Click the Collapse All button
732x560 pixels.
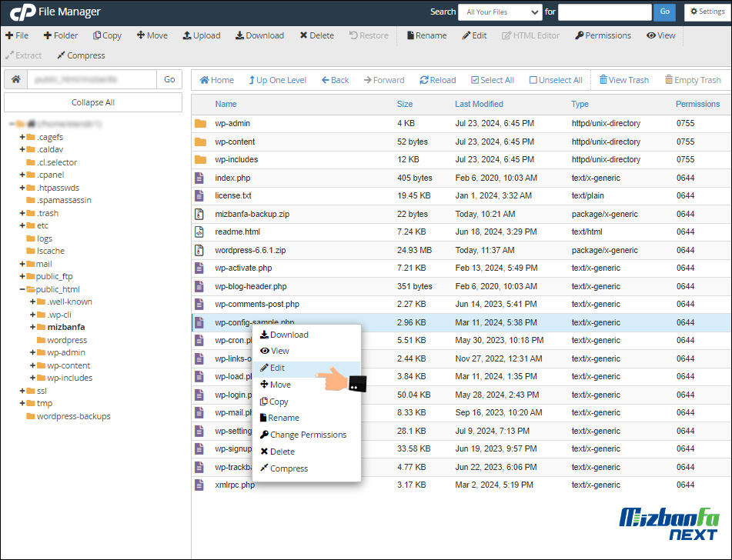(x=93, y=102)
